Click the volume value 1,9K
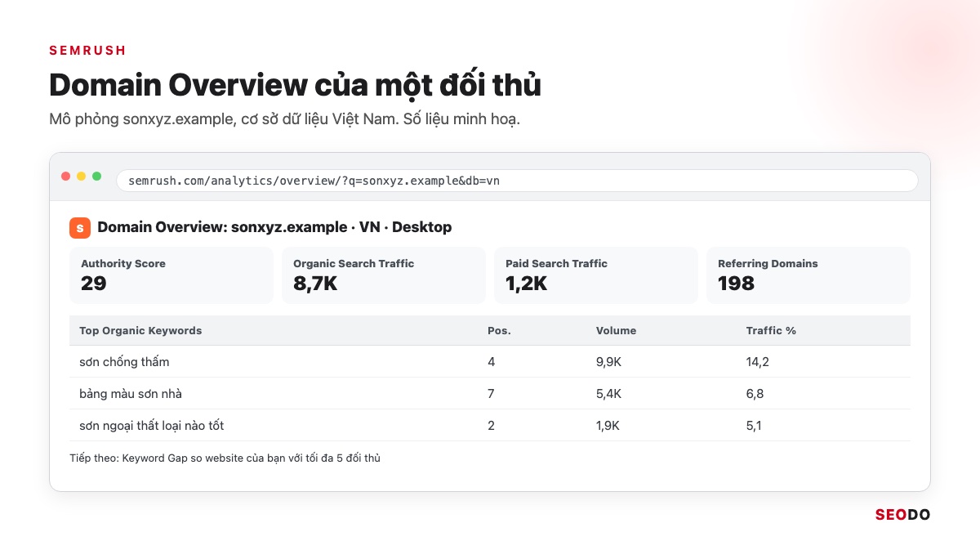 (x=608, y=426)
